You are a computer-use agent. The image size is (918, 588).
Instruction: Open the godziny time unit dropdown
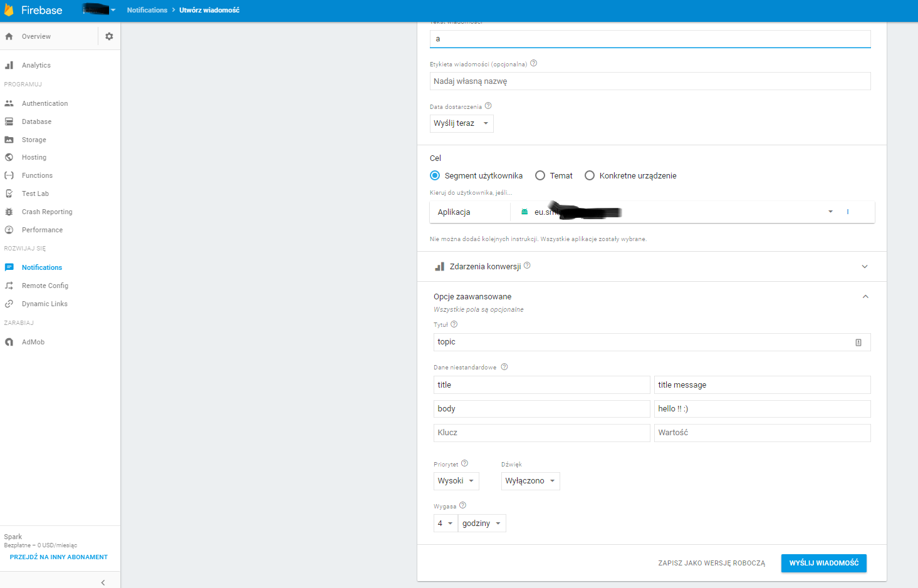pyautogui.click(x=482, y=524)
